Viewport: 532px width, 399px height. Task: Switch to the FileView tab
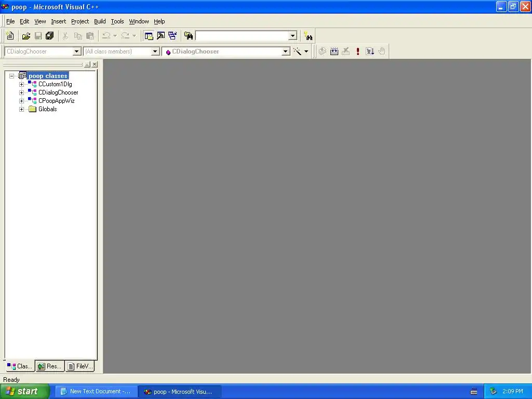pyautogui.click(x=80, y=366)
